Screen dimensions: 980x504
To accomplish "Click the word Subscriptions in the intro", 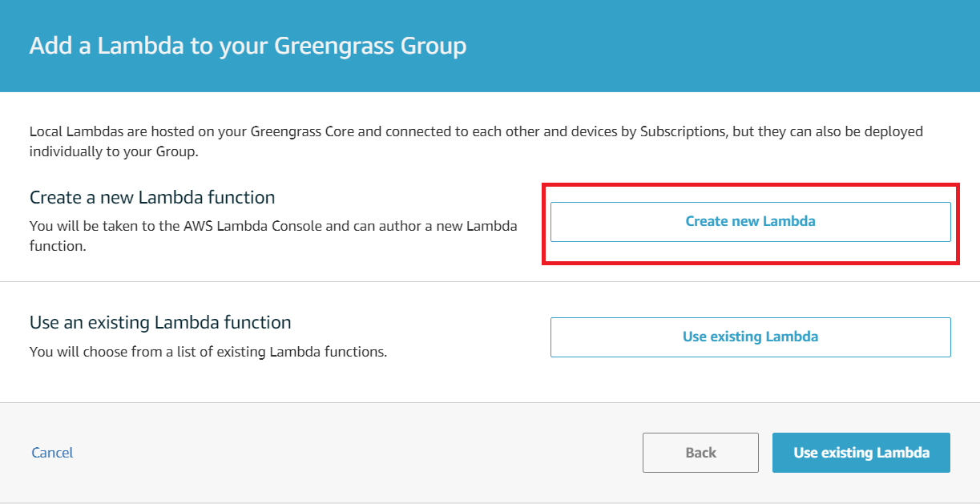I will point(683,131).
